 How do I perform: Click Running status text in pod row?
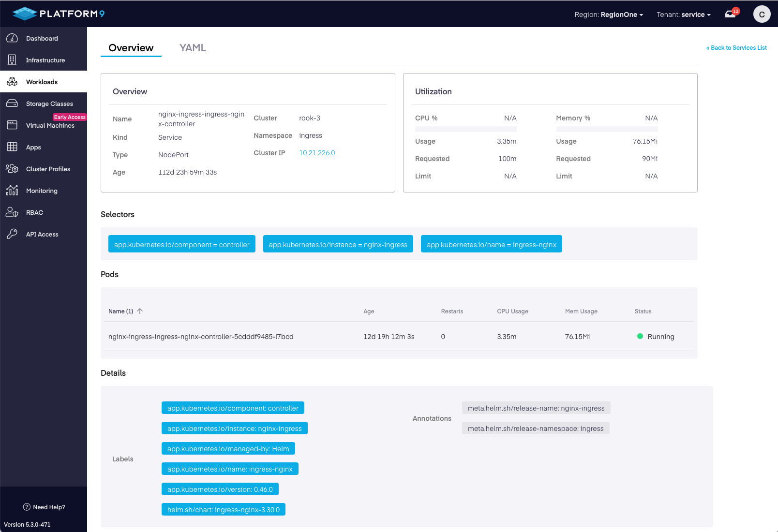coord(661,337)
